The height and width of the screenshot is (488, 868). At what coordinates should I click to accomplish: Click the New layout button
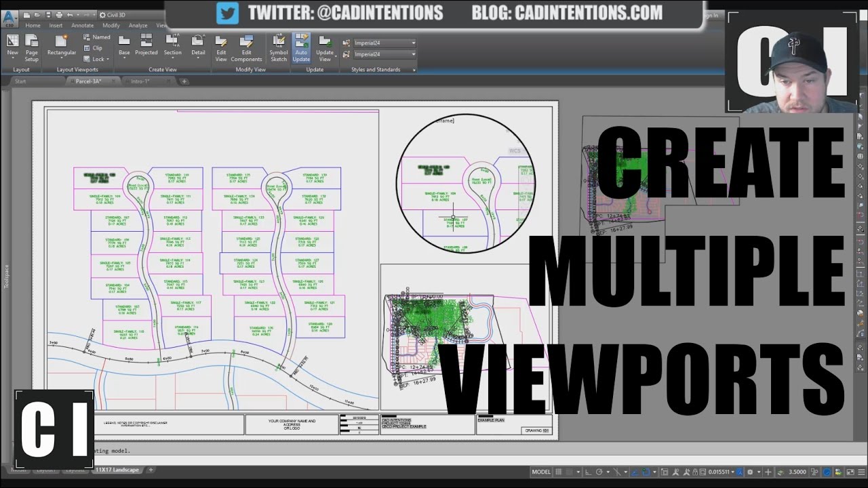point(12,45)
